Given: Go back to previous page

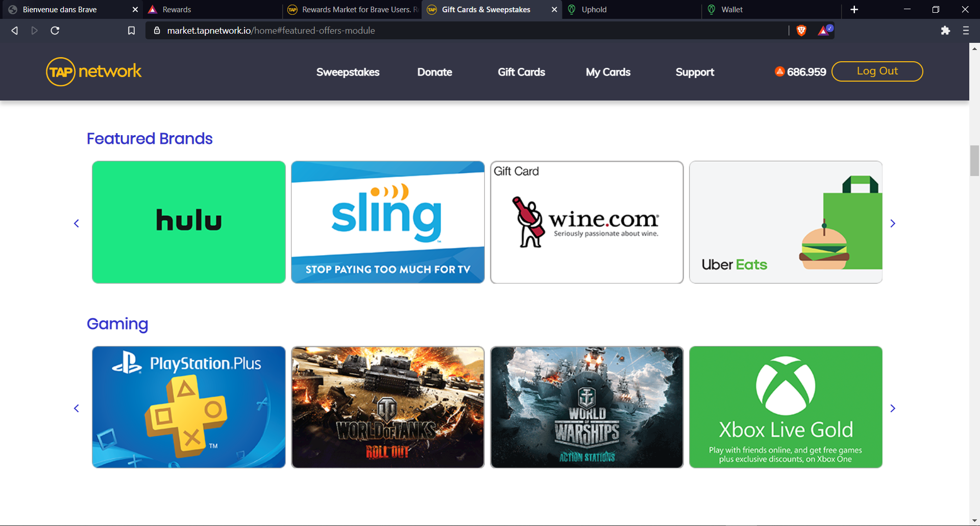Looking at the screenshot, I should coord(15,31).
